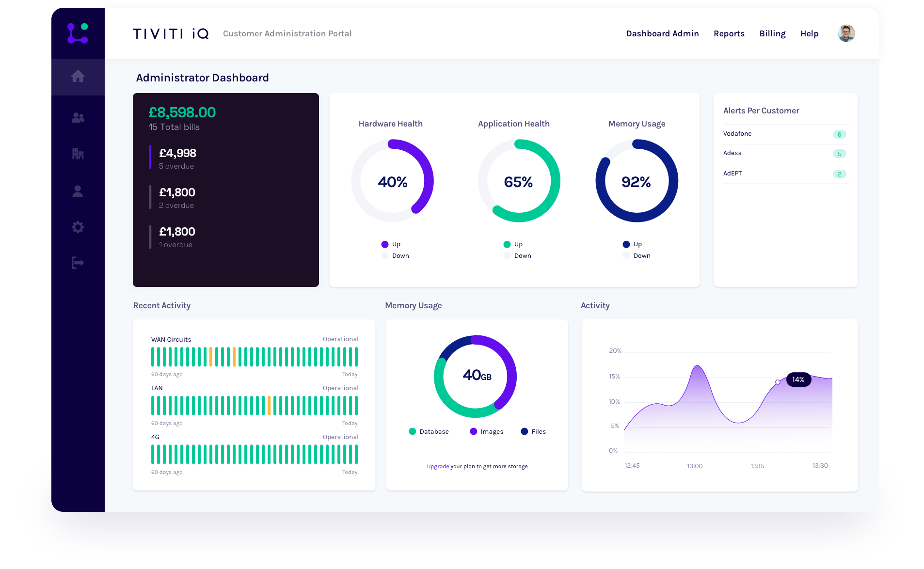Open the user groups sidebar icon
Image resolution: width=924 pixels, height=569 pixels.
click(x=78, y=117)
